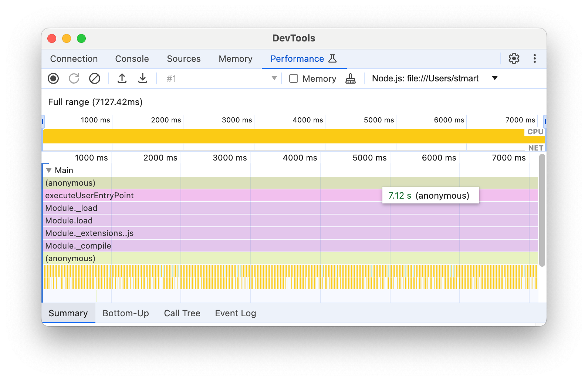Enable the Memory checkbox
The width and height of the screenshot is (588, 381).
pos(294,78)
